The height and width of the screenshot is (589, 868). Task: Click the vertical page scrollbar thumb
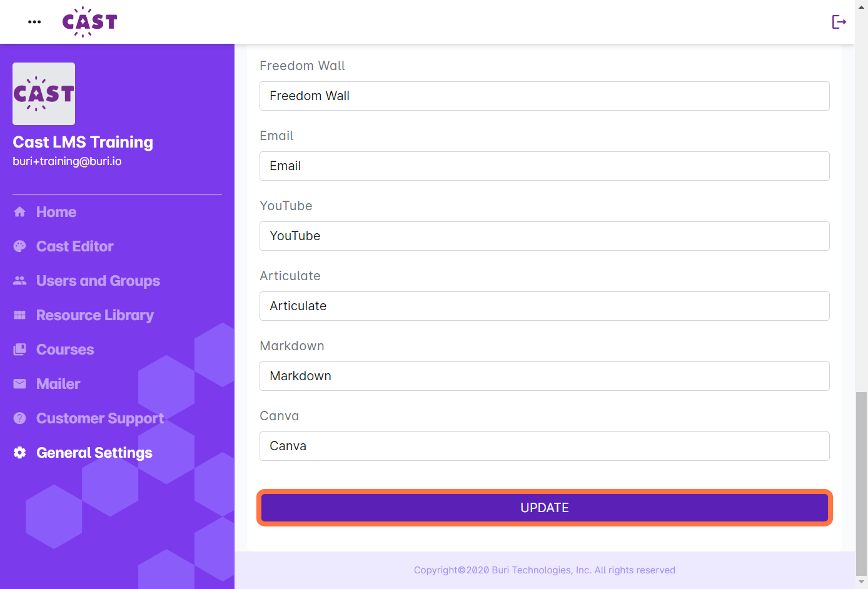861,483
